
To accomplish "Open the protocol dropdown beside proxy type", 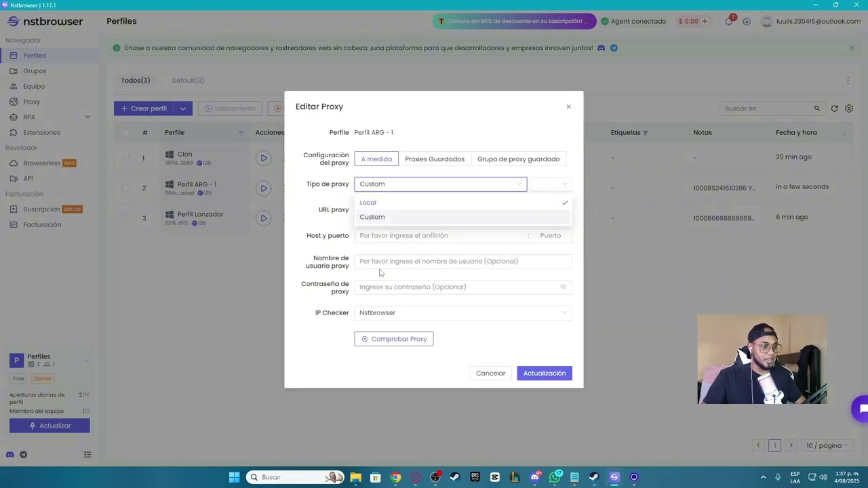I will pyautogui.click(x=550, y=184).
